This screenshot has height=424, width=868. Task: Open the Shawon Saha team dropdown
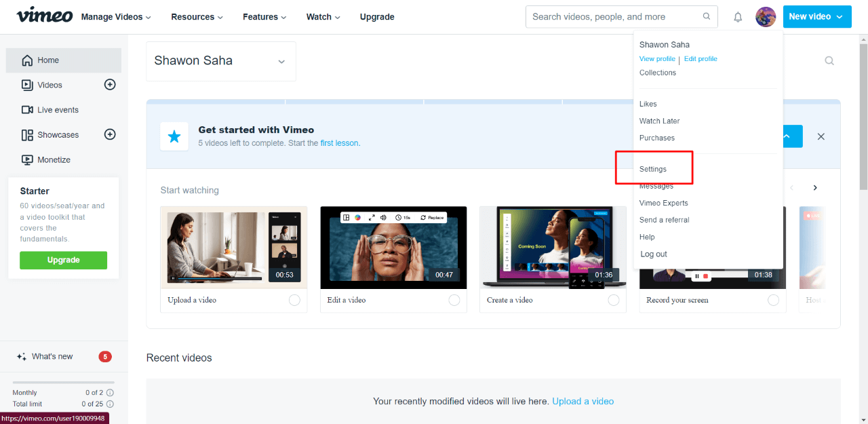pyautogui.click(x=221, y=61)
